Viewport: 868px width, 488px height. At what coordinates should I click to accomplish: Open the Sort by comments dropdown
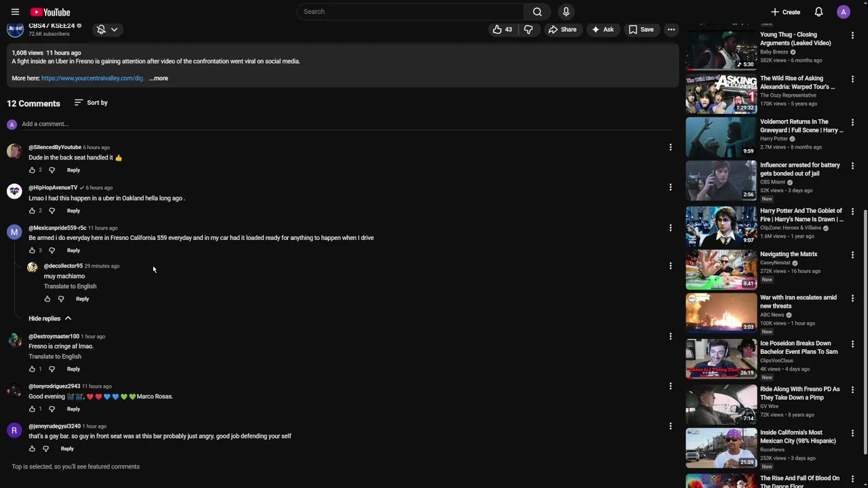coord(91,103)
